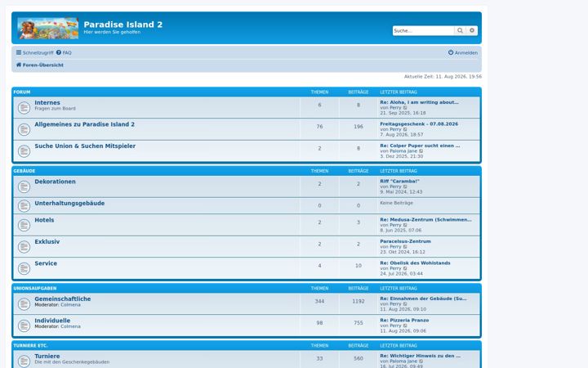View latest post icon in Internes row
The height and width of the screenshot is (368, 588).
tap(405, 108)
